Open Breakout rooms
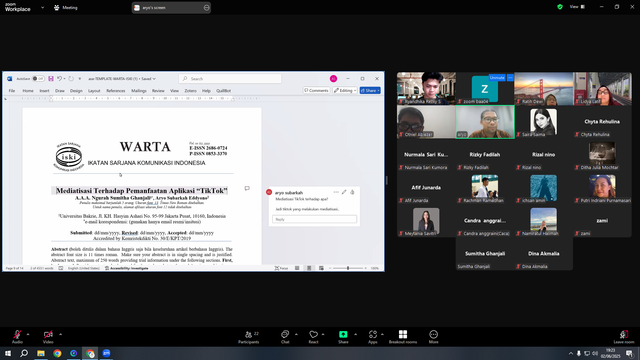 click(x=403, y=337)
